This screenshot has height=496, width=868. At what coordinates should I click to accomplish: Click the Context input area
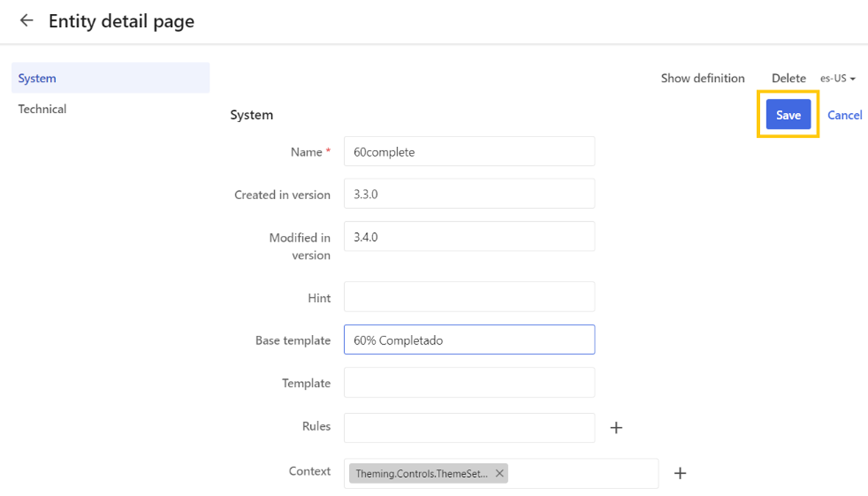(x=574, y=473)
